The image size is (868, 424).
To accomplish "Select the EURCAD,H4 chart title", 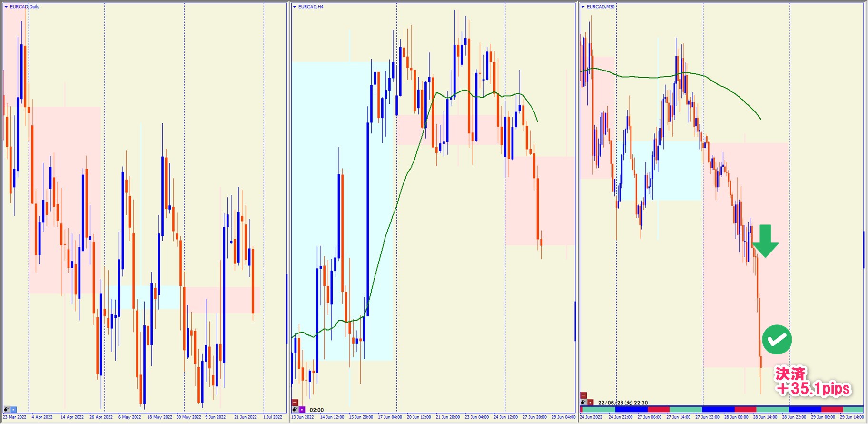I will [x=311, y=7].
